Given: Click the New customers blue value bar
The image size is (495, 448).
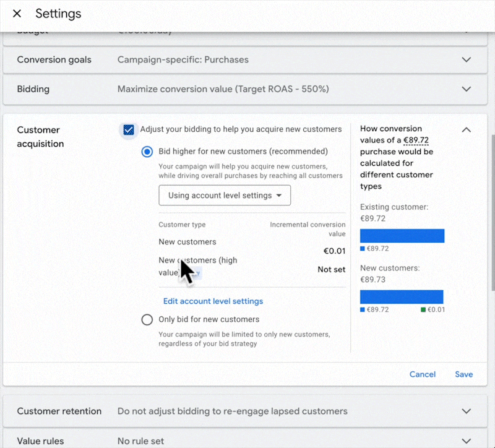Looking at the screenshot, I should [x=402, y=296].
